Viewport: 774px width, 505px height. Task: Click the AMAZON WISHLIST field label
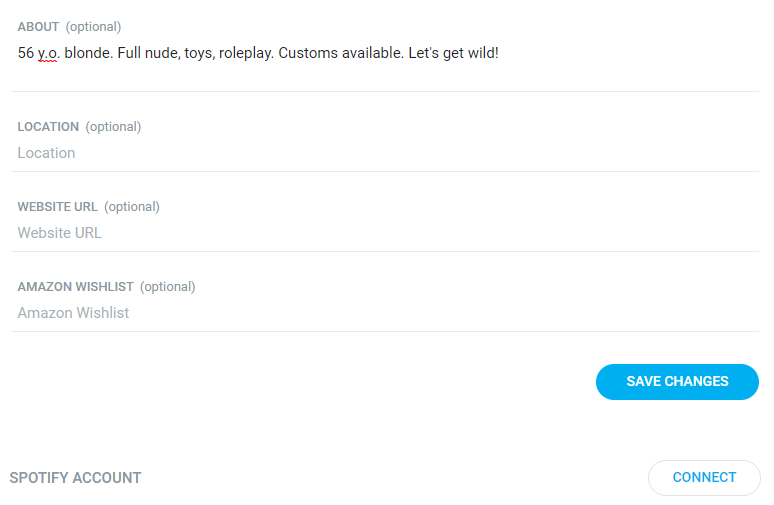point(76,287)
